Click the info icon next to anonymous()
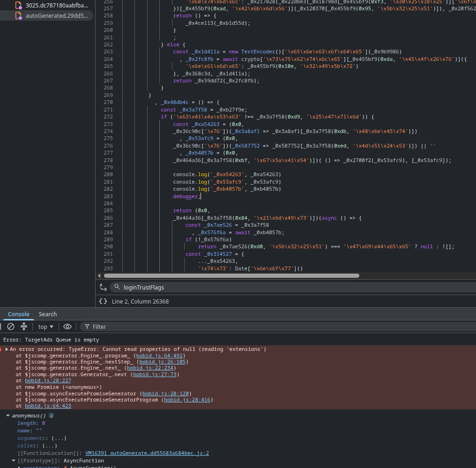Viewport: 476px width, 468px height. (52, 416)
